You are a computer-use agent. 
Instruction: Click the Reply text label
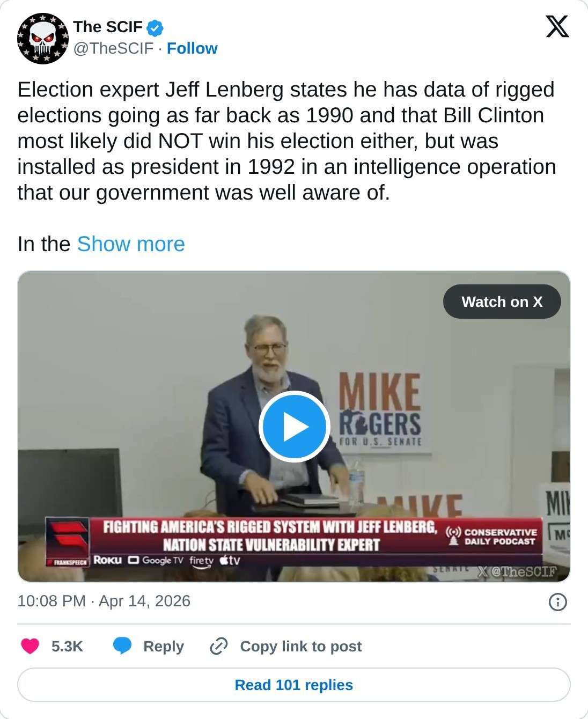(x=163, y=646)
